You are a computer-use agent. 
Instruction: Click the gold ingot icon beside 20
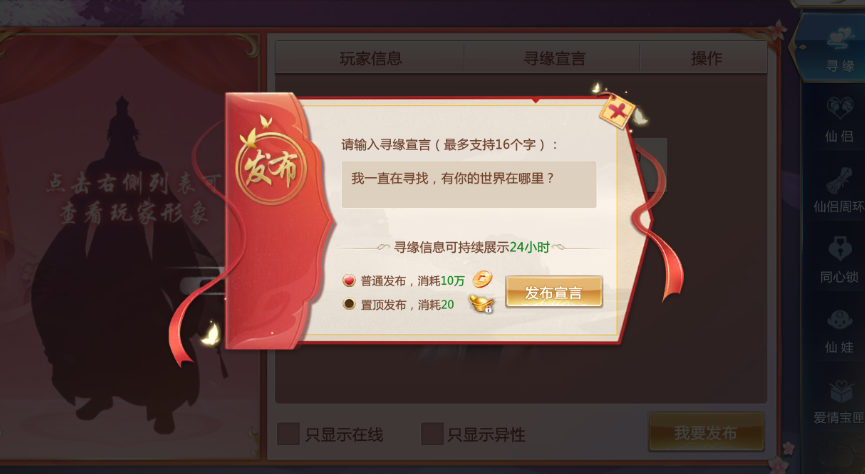(480, 304)
